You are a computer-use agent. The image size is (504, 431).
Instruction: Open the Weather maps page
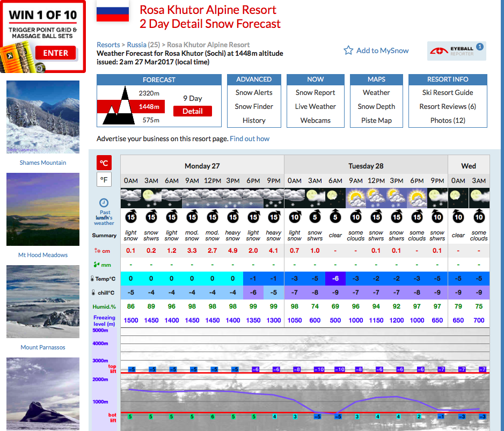coord(376,92)
